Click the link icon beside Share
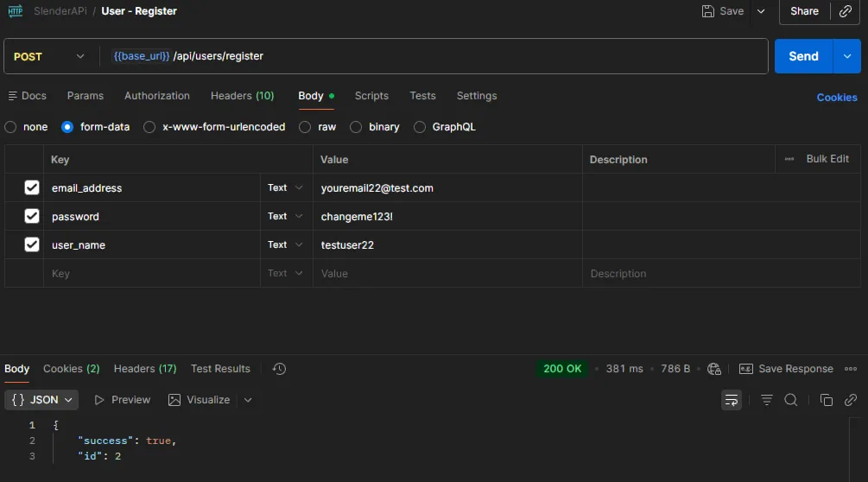This screenshot has width=868, height=482. tap(845, 11)
